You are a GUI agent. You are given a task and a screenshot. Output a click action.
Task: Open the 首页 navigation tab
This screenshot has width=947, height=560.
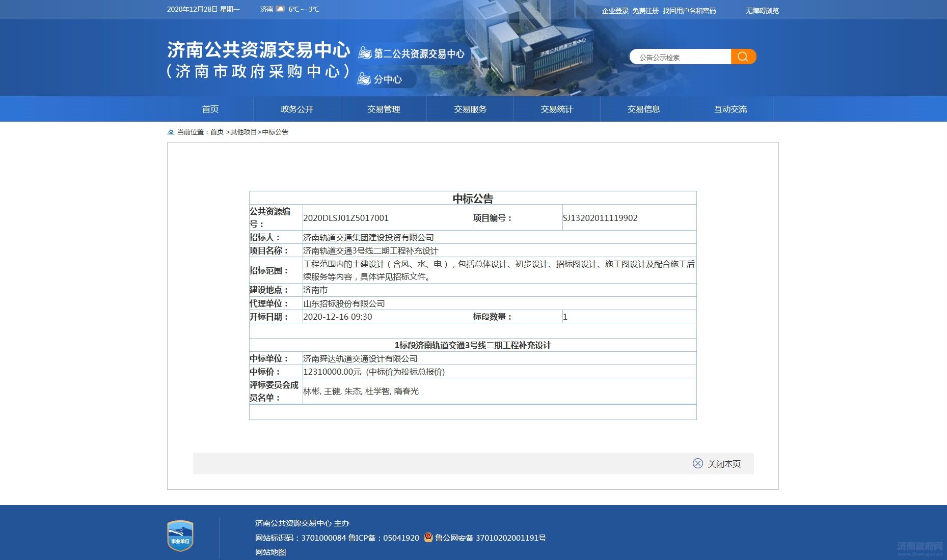click(210, 109)
